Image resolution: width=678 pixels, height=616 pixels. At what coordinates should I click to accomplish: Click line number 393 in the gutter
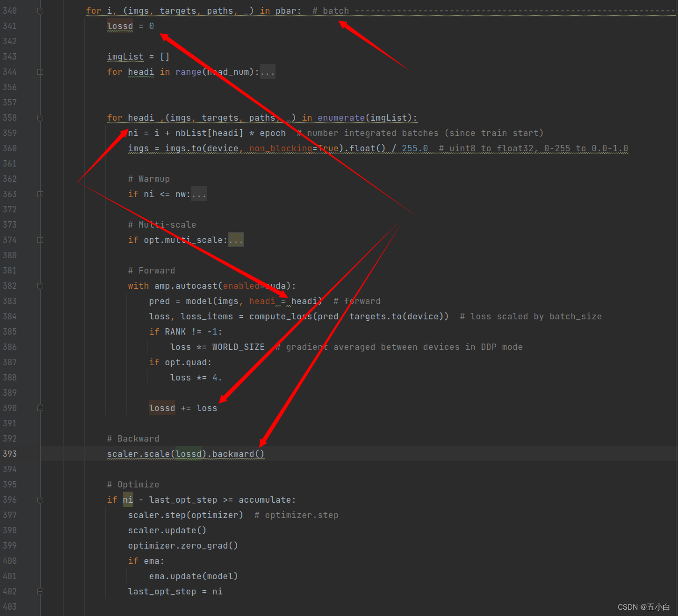pos(9,454)
